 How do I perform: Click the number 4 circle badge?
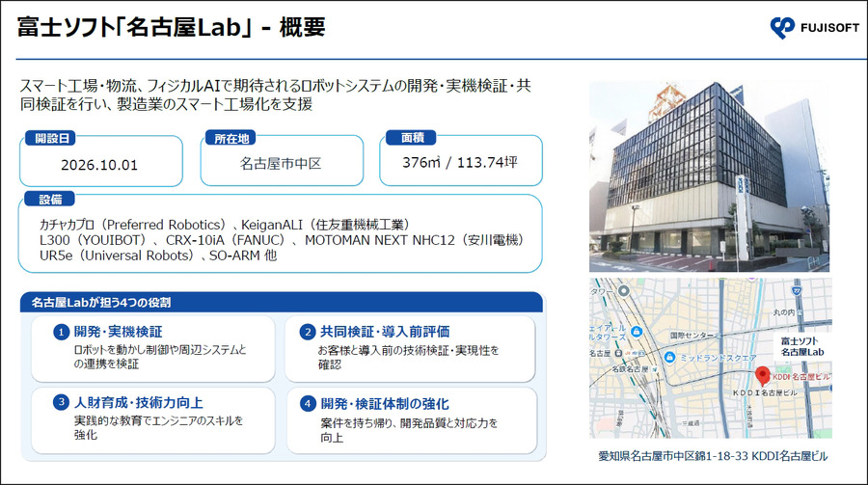[308, 404]
